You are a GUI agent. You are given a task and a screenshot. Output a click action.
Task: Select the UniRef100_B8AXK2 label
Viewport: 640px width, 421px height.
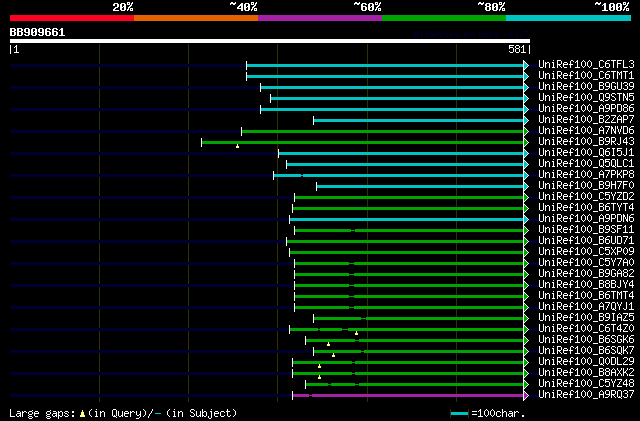point(586,373)
